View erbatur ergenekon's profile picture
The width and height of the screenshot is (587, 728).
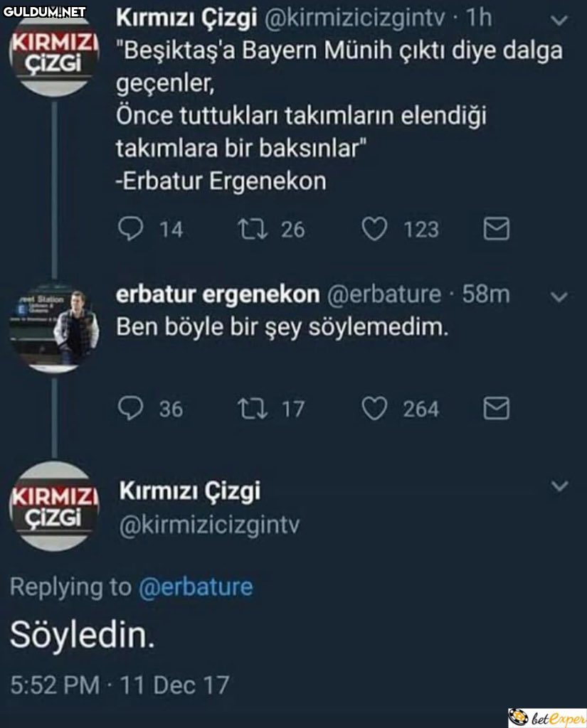tap(55, 328)
